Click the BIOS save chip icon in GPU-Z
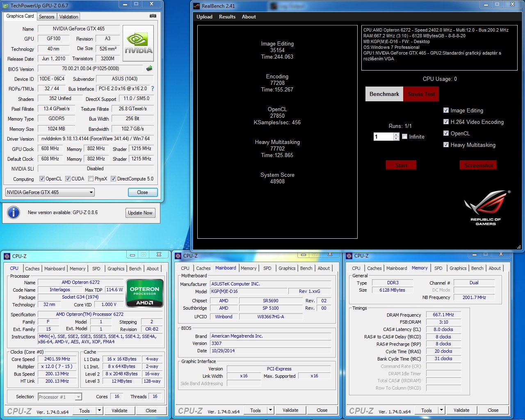 click(149, 68)
